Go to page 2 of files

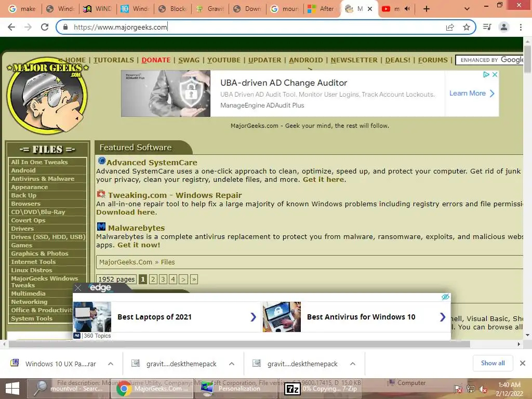153,279
